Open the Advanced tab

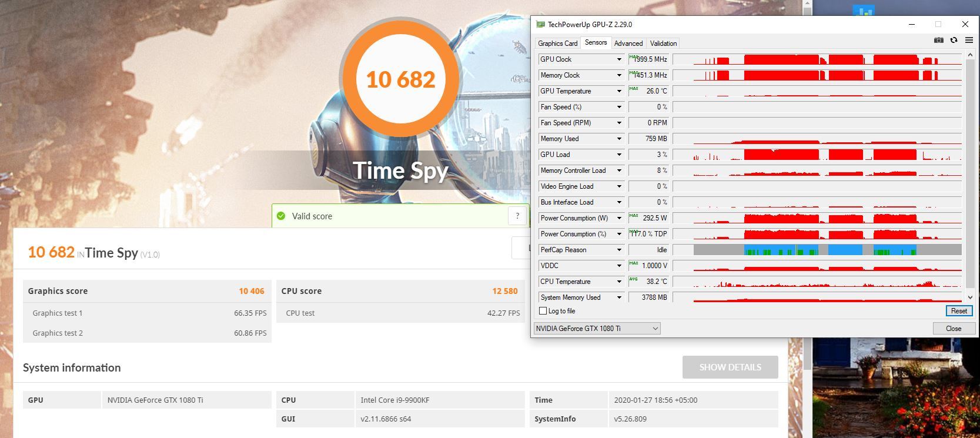(x=628, y=44)
